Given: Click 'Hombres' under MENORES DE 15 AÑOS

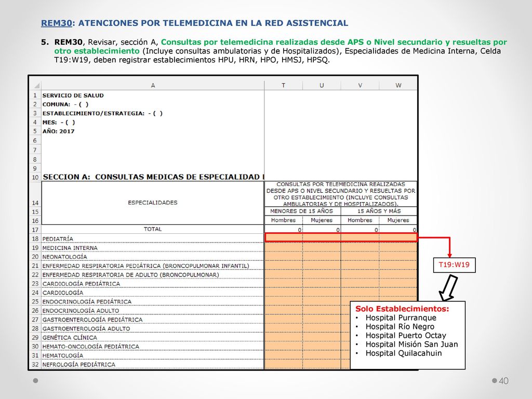Looking at the screenshot, I should [x=283, y=220].
